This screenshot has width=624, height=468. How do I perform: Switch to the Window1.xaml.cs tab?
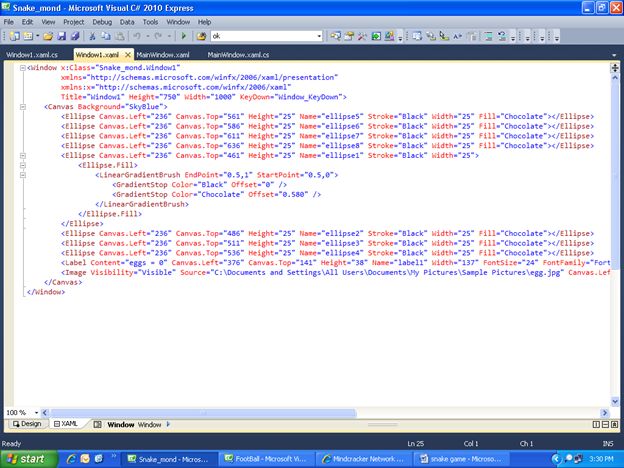[32, 55]
